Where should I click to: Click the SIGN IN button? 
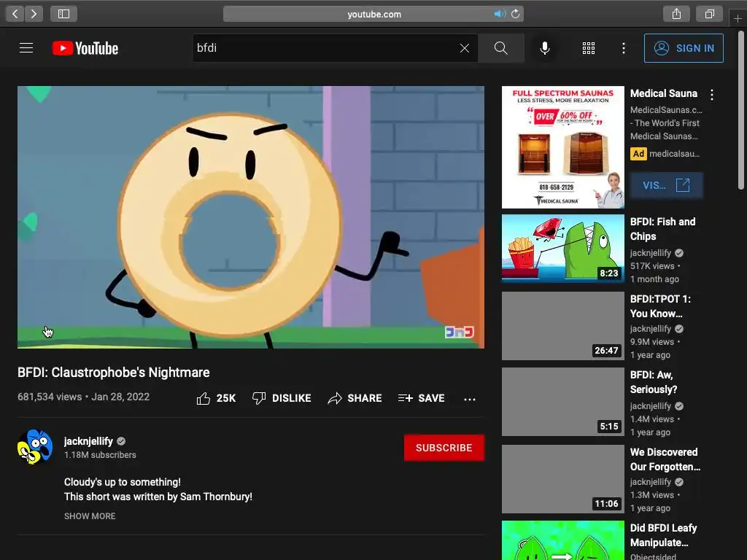point(684,48)
